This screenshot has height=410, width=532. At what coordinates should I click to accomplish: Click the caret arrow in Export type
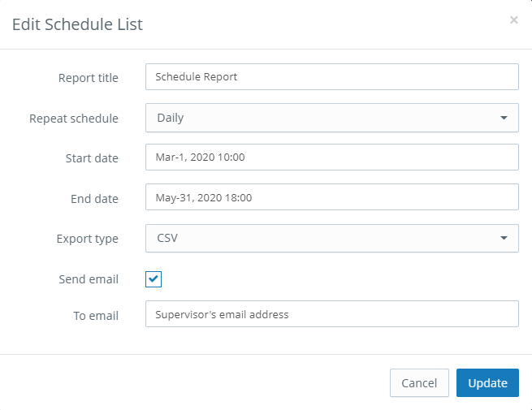pyautogui.click(x=504, y=238)
